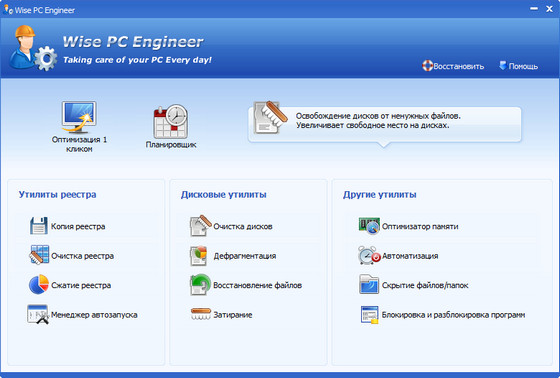Click the lifebuoy icon next to Восстановить
The width and height of the screenshot is (560, 378).
coord(427,66)
